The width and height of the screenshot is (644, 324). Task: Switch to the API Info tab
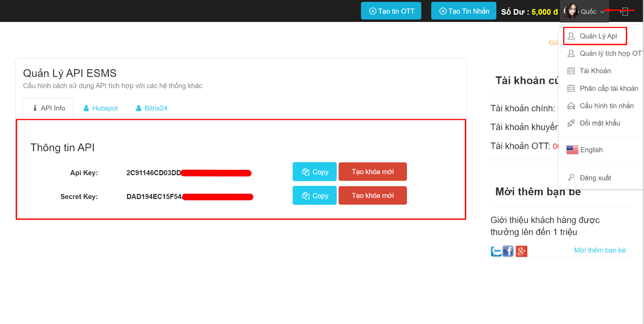[48, 108]
